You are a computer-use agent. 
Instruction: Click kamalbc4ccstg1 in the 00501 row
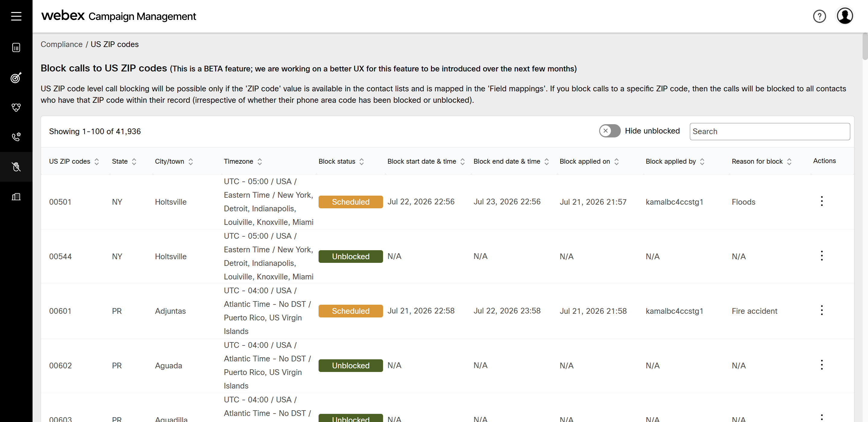(x=674, y=202)
